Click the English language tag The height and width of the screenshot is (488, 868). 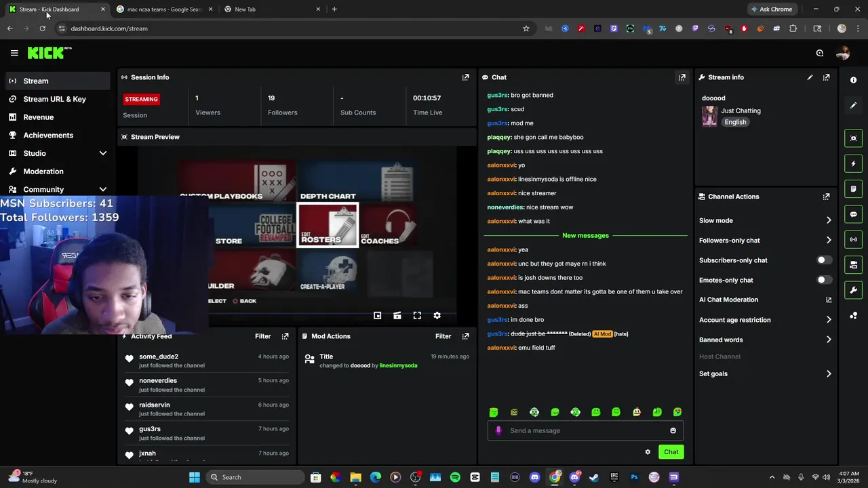735,122
